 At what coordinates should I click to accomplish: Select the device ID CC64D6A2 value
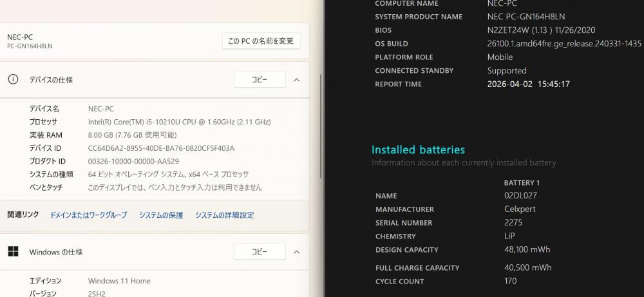point(162,148)
